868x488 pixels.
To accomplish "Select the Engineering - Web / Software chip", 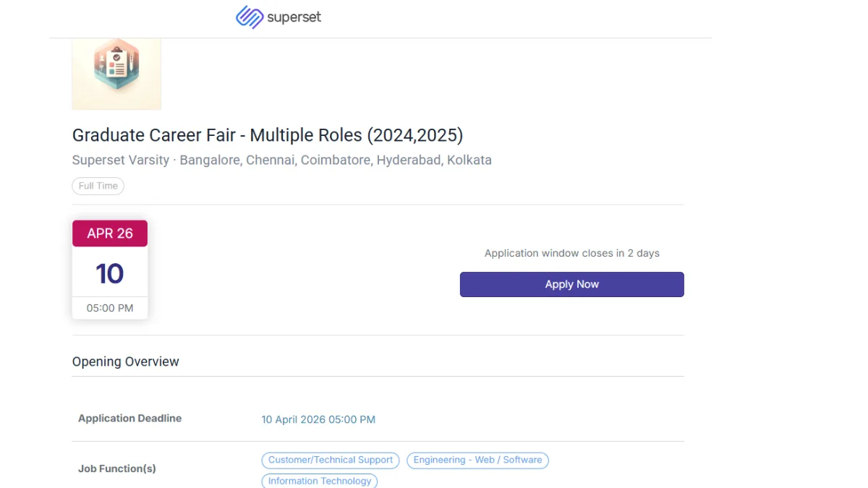I will pyautogui.click(x=477, y=461).
